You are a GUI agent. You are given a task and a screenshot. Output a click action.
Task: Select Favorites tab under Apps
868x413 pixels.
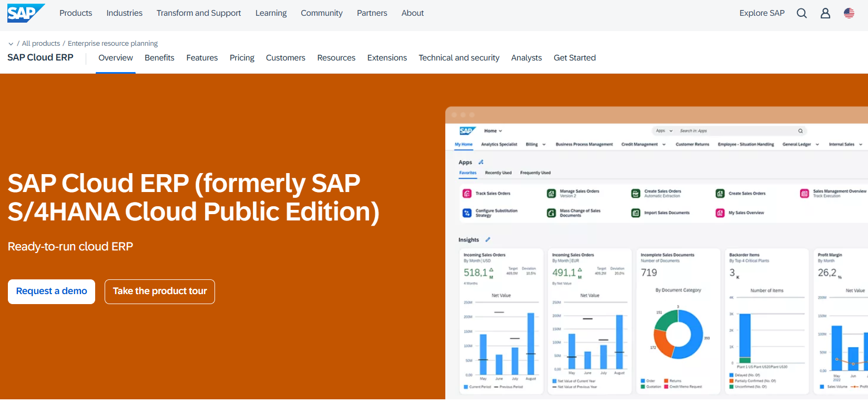(468, 173)
